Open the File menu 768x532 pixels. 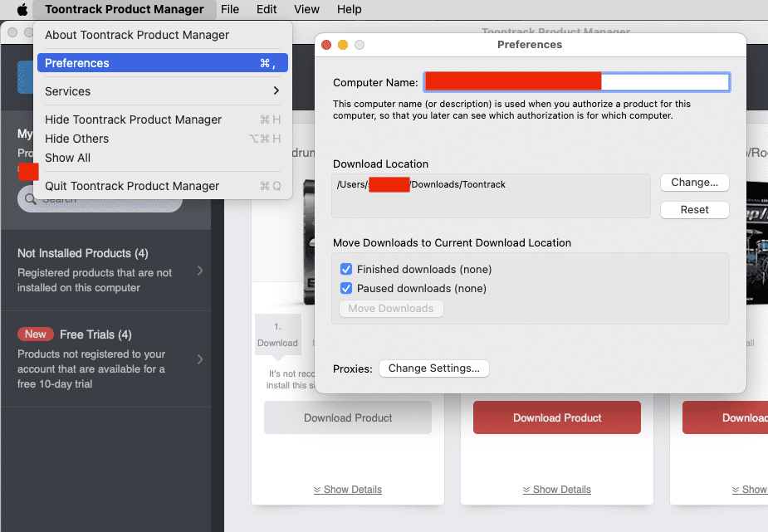pyautogui.click(x=230, y=9)
